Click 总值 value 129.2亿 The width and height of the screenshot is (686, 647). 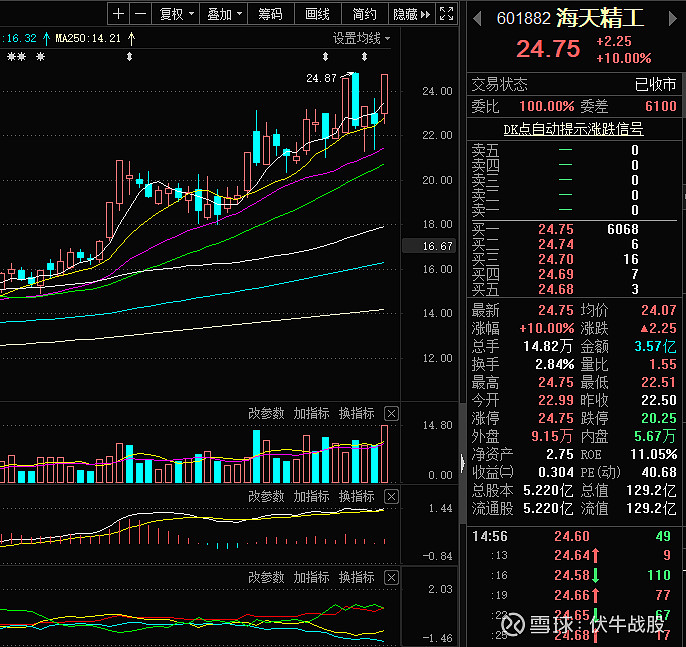pos(651,490)
